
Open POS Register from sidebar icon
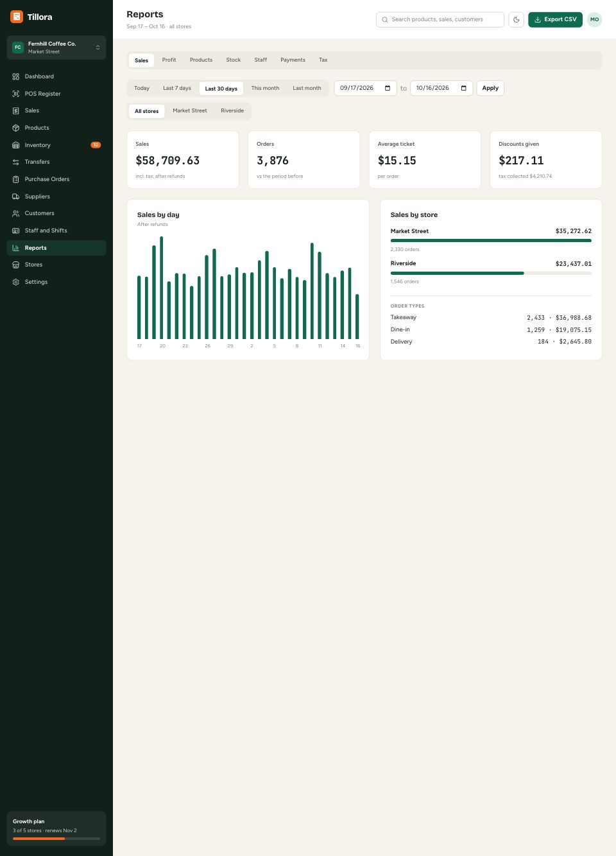coord(16,94)
